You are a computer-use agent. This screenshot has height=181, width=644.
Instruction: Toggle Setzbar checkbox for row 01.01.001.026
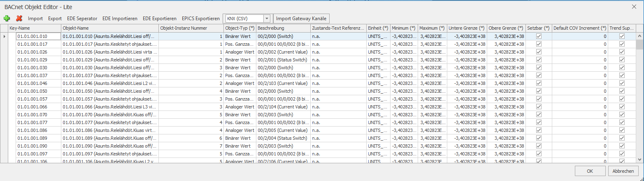click(x=539, y=52)
